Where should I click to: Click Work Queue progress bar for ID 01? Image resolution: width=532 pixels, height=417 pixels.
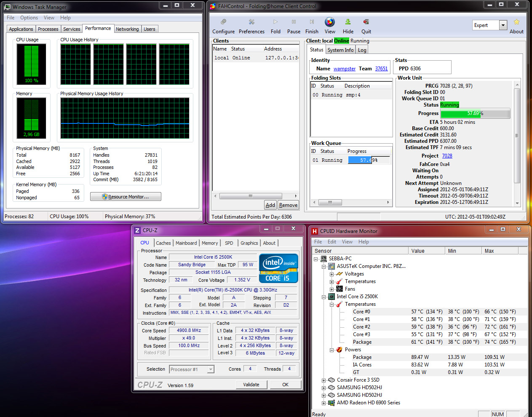(x=369, y=160)
